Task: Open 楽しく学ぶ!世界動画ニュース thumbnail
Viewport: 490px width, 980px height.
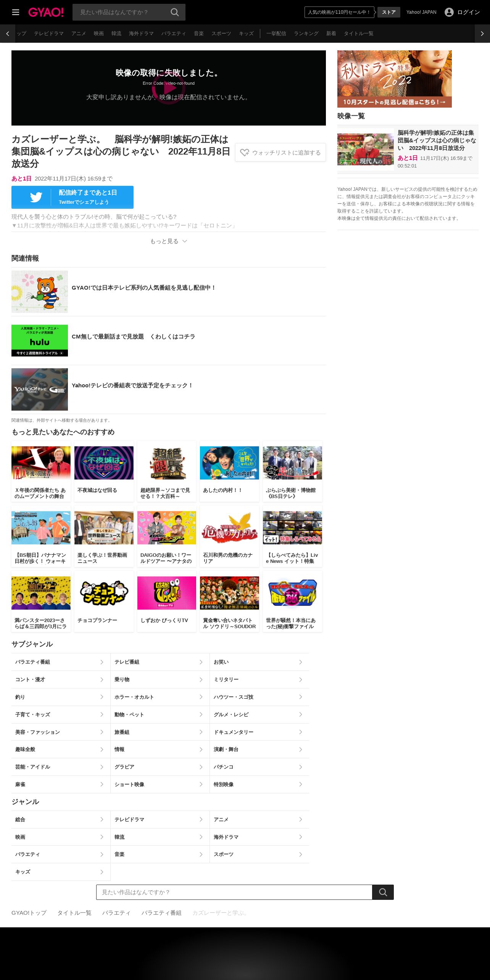Action: [104, 528]
